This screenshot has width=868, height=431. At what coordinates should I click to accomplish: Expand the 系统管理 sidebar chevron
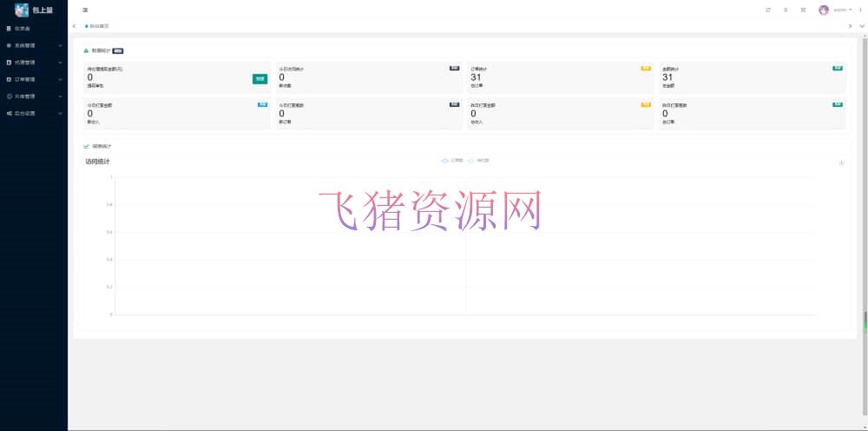click(61, 45)
